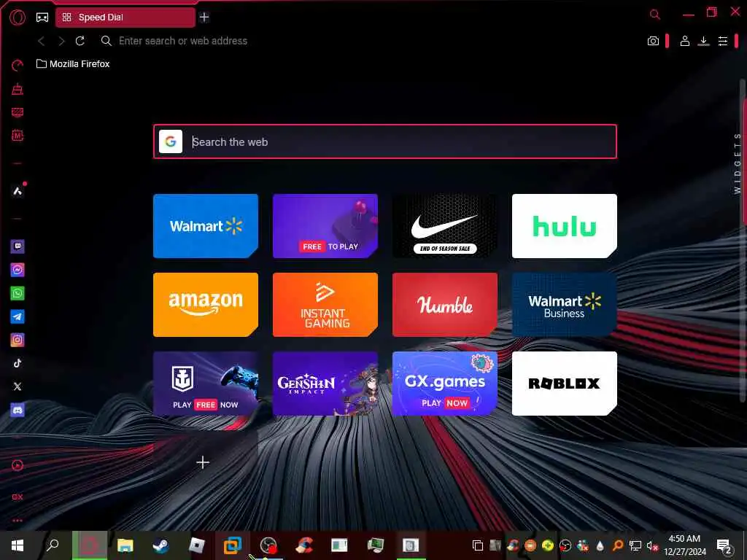The width and height of the screenshot is (747, 560).
Task: Open the profile account icon
Action: [684, 41]
